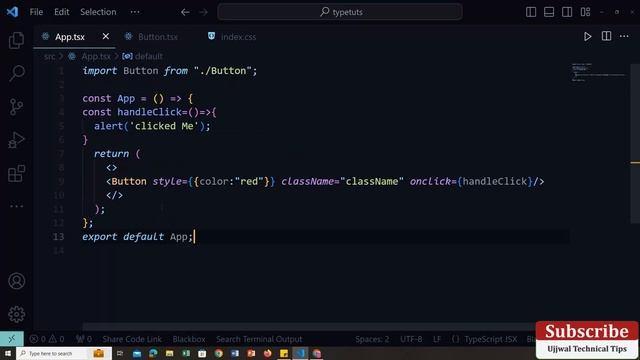Open Task View on the taskbar
This screenshot has width=640, height=360.
pyautogui.click(x=120, y=353)
